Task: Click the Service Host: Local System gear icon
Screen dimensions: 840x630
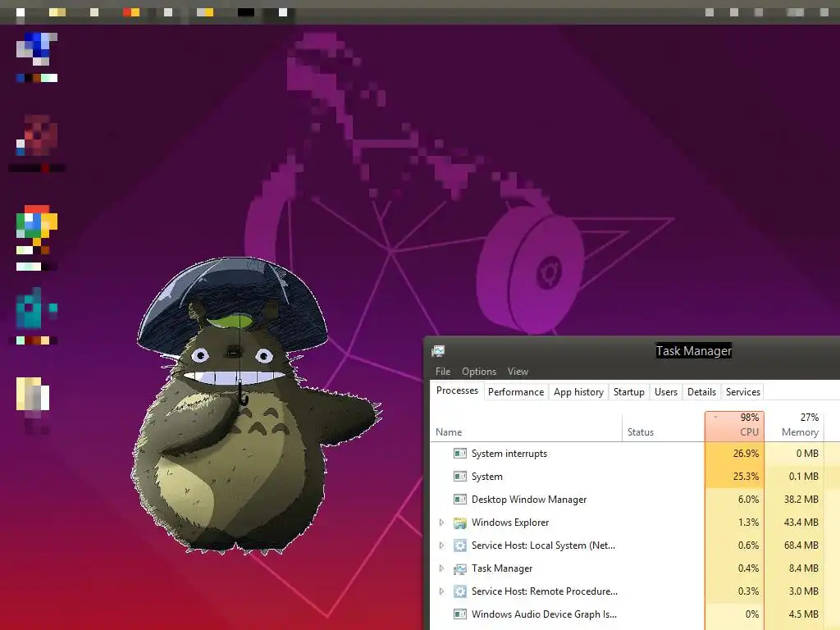Action: click(x=459, y=546)
